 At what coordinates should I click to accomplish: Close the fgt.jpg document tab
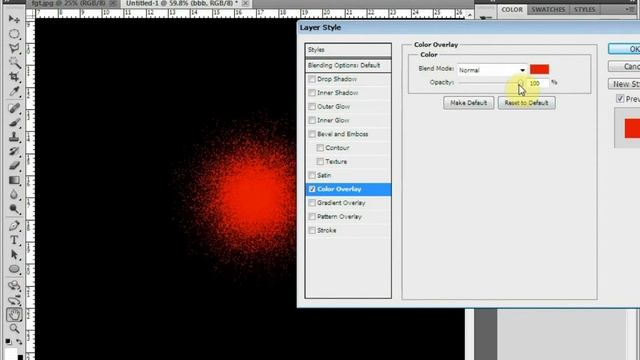click(x=113, y=3)
